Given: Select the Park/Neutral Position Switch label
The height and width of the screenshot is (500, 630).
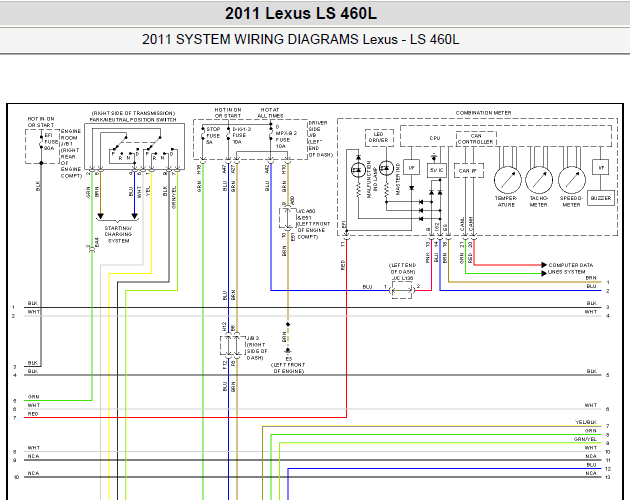Looking at the screenshot, I should [x=133, y=120].
